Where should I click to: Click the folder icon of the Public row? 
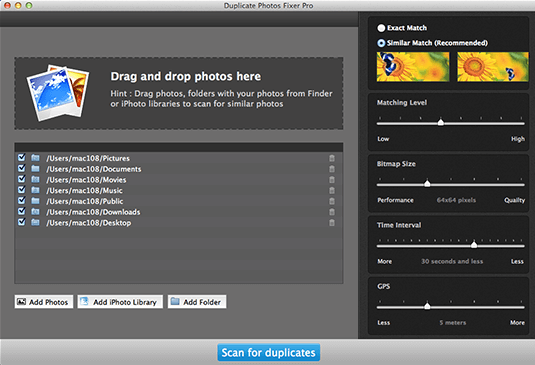tap(35, 201)
